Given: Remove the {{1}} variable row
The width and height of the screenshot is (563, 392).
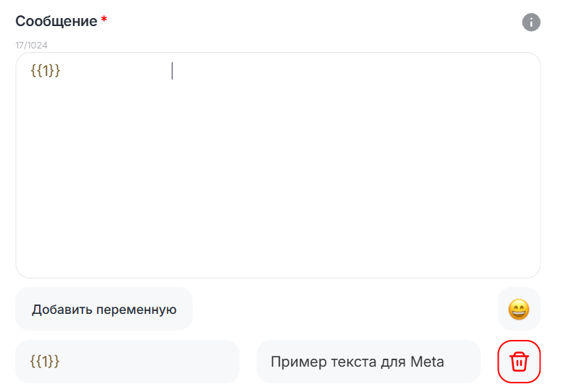Looking at the screenshot, I should point(519,361).
